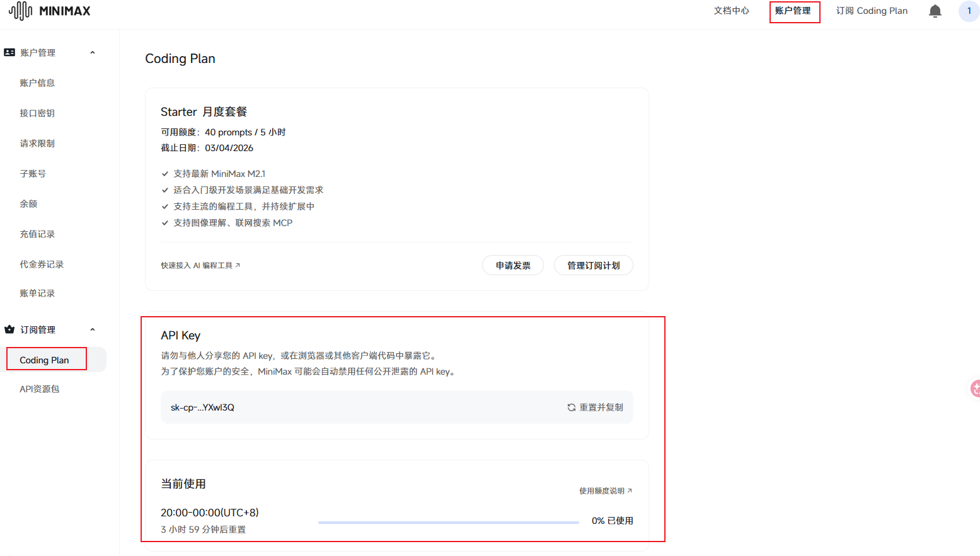Open 账单记录 in sidebar
The width and height of the screenshot is (980, 556).
tap(37, 293)
